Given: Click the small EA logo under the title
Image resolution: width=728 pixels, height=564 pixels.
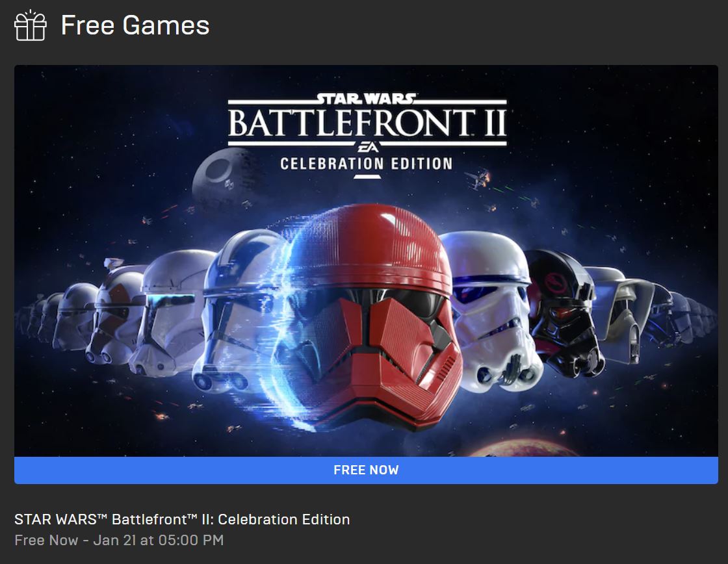Looking at the screenshot, I should click(368, 147).
